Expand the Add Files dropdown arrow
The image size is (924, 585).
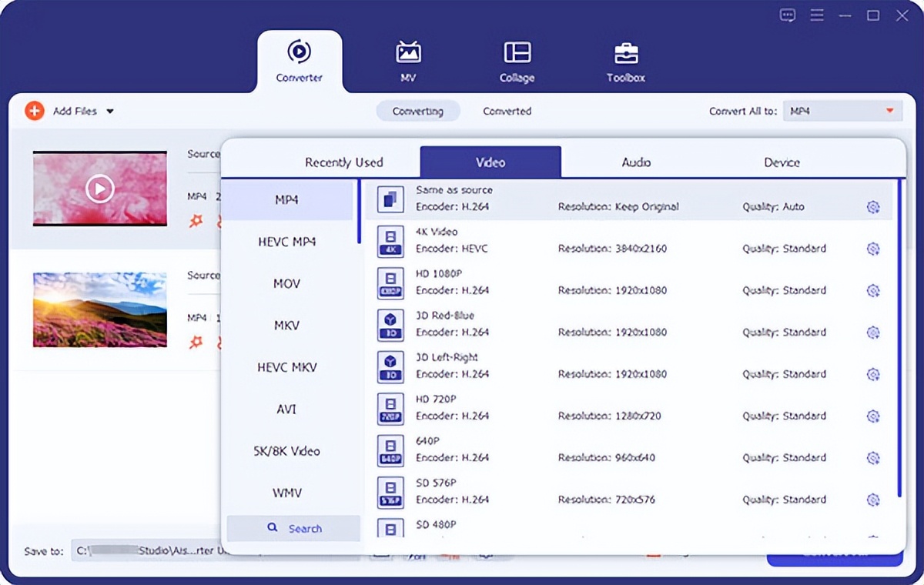[110, 112]
